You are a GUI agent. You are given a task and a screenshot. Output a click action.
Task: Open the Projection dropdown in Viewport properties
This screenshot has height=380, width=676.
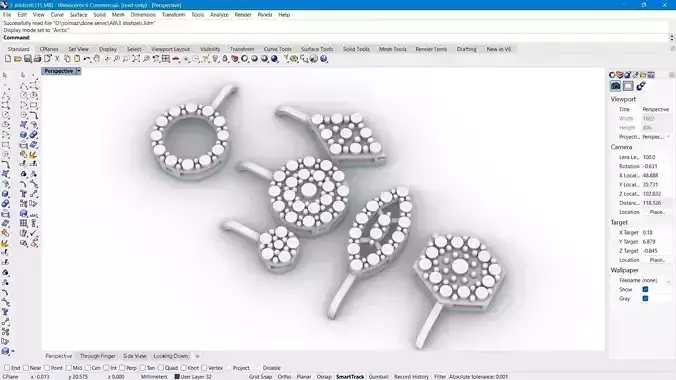tap(657, 137)
